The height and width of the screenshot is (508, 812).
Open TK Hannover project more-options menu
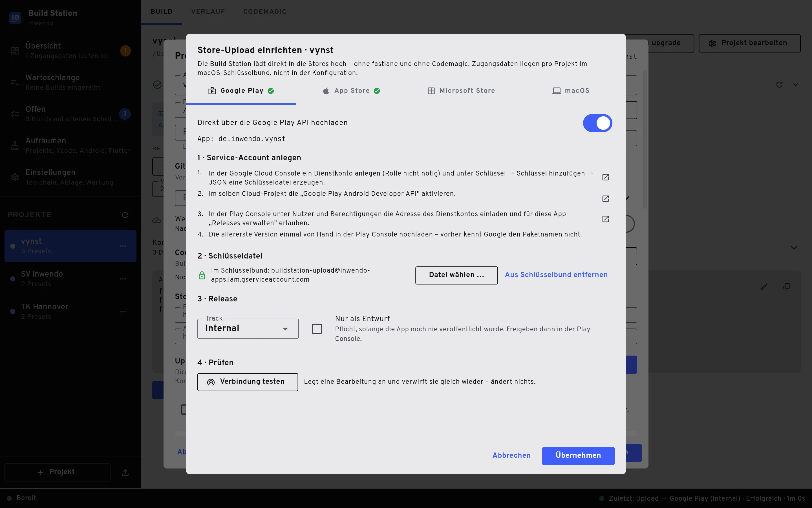123,312
